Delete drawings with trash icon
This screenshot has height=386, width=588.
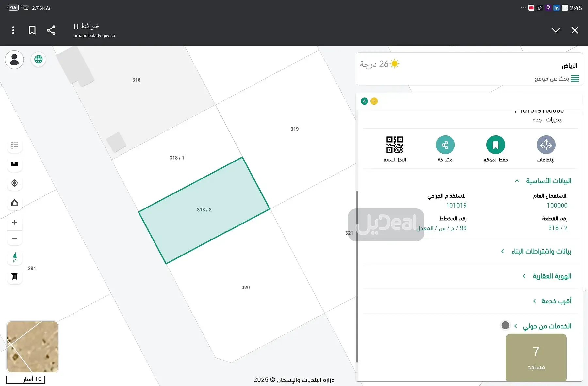point(15,277)
